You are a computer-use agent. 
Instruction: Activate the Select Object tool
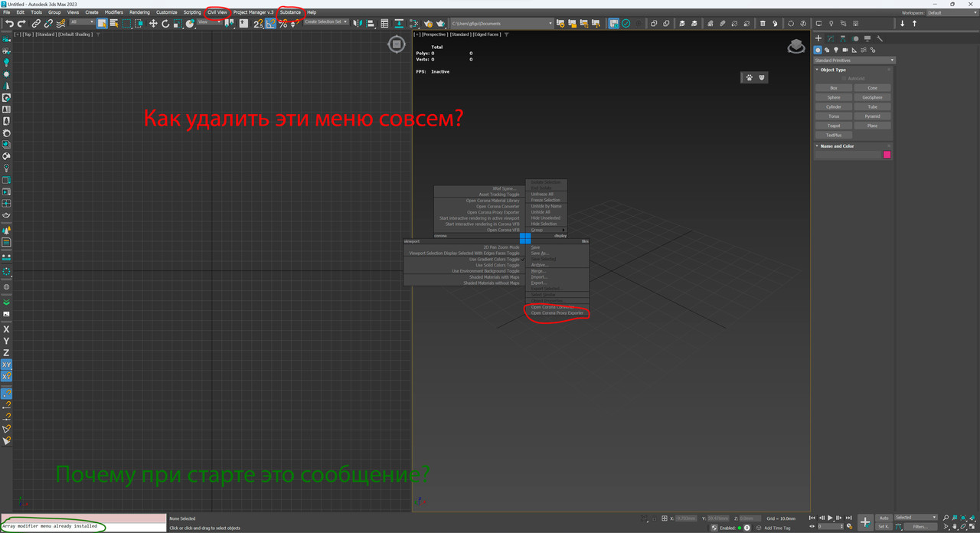(x=101, y=23)
